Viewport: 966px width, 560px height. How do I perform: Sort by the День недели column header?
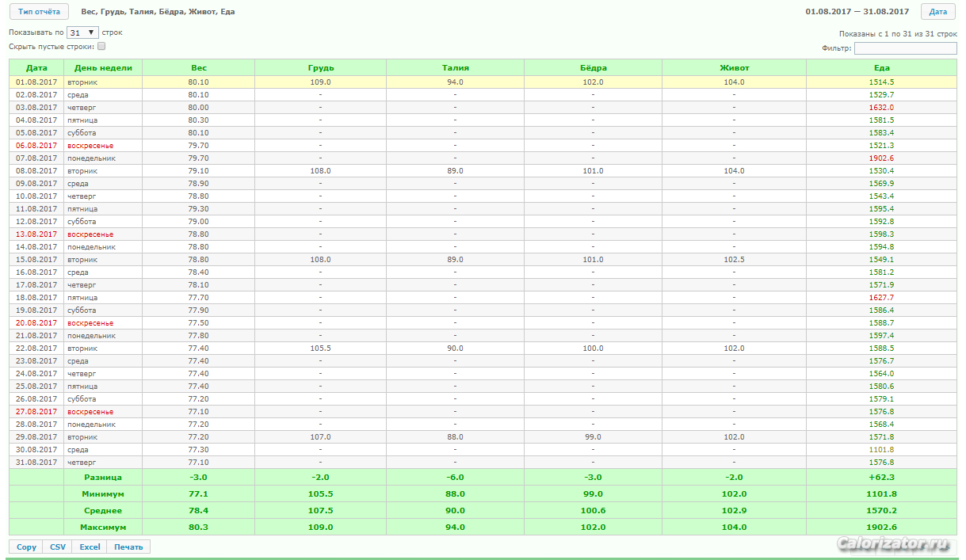pos(103,67)
